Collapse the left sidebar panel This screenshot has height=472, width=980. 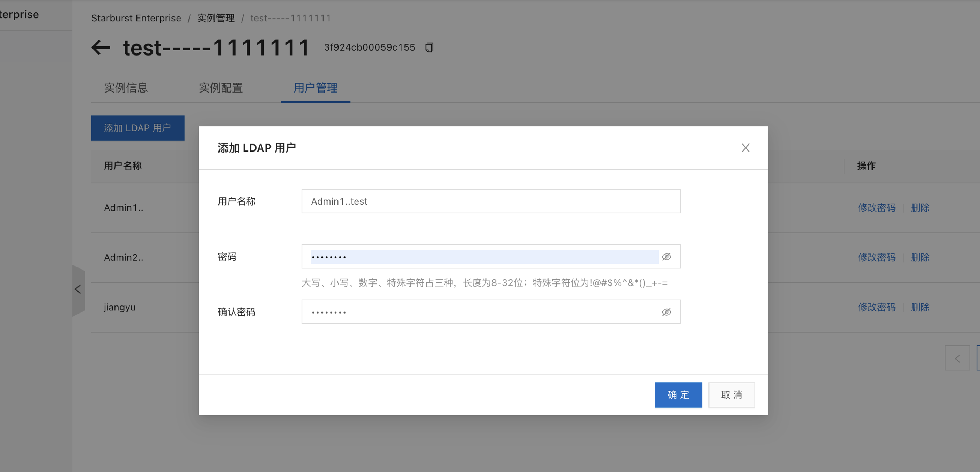click(x=78, y=290)
